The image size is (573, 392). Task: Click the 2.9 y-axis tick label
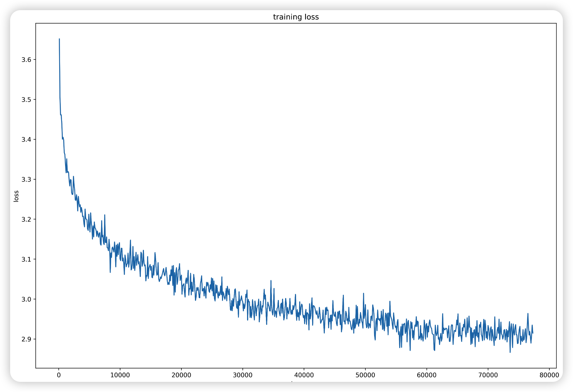click(x=26, y=339)
